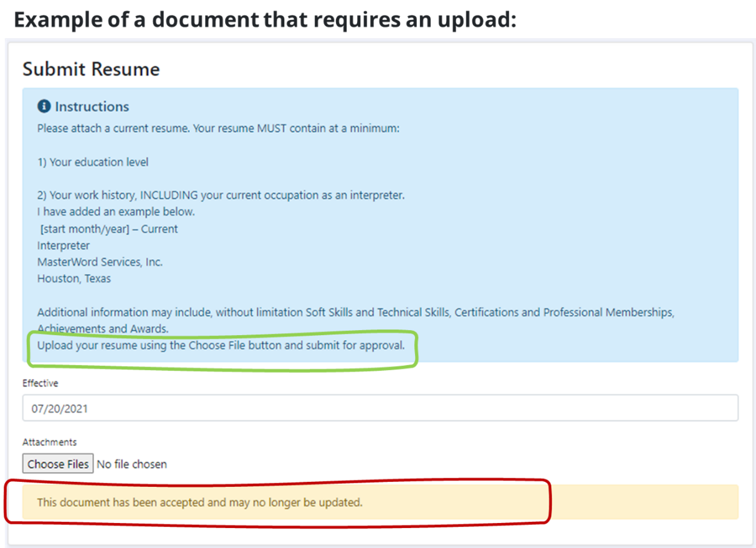
Task: Click the Instructions heading text
Action: tap(92, 106)
